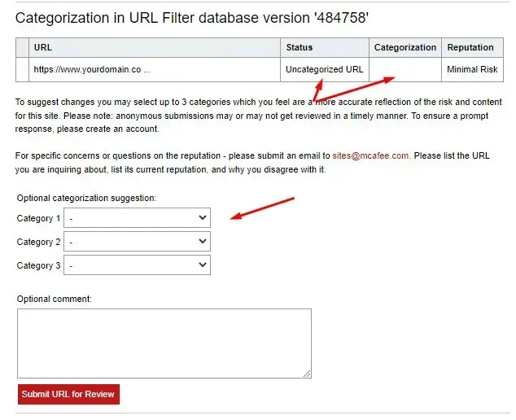The height and width of the screenshot is (420, 516).
Task: Click the Uncategorized URL status cell
Action: point(325,69)
